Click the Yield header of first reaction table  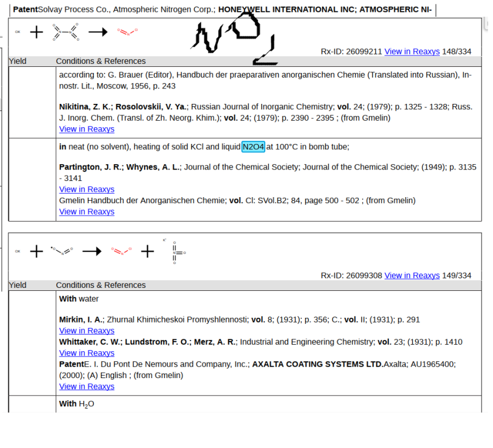pyautogui.click(x=17, y=61)
